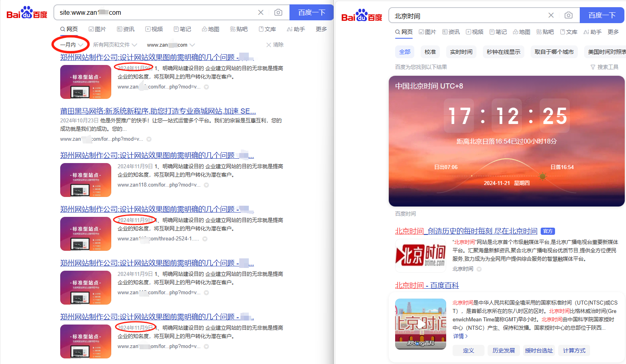Open the 莆田黑马网络 result title
This screenshot has width=626, height=364.
[x=158, y=111]
